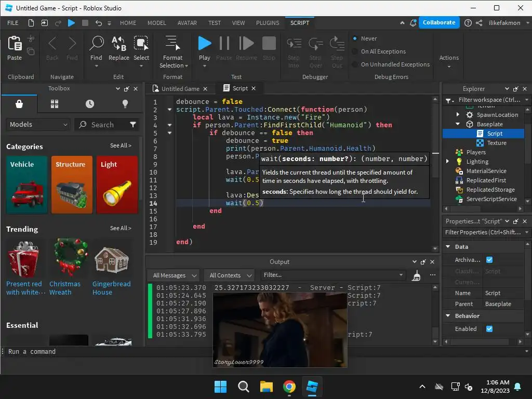
Task: Toggle the Archivable property checkbox
Action: click(489, 260)
